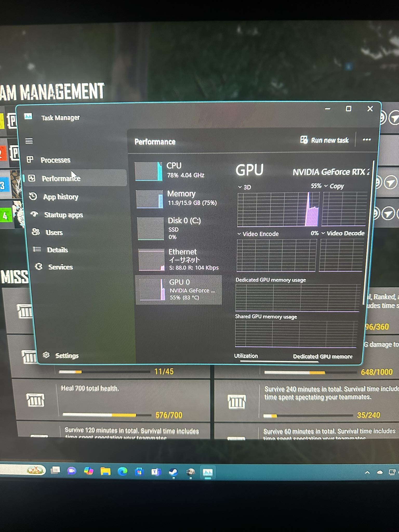The height and width of the screenshot is (532, 399).
Task: Open the chat camera app in taskbar
Action: point(72,471)
